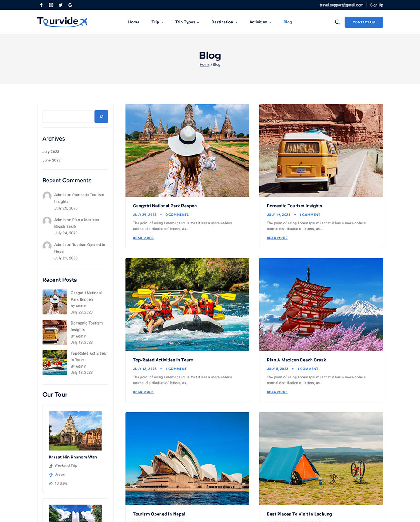
Task: Click the Admin avatar beside Domestic Tourism comment
Action: (x=47, y=196)
